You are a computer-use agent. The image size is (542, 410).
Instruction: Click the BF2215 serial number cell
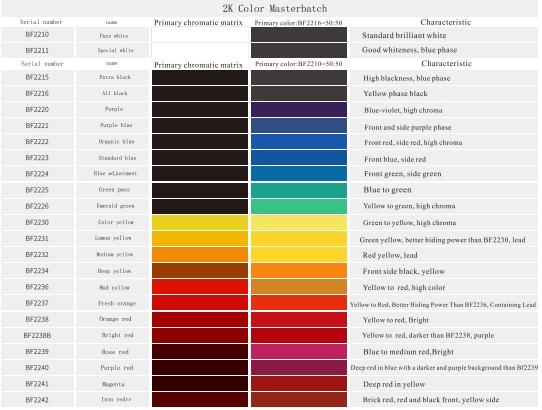point(37,77)
